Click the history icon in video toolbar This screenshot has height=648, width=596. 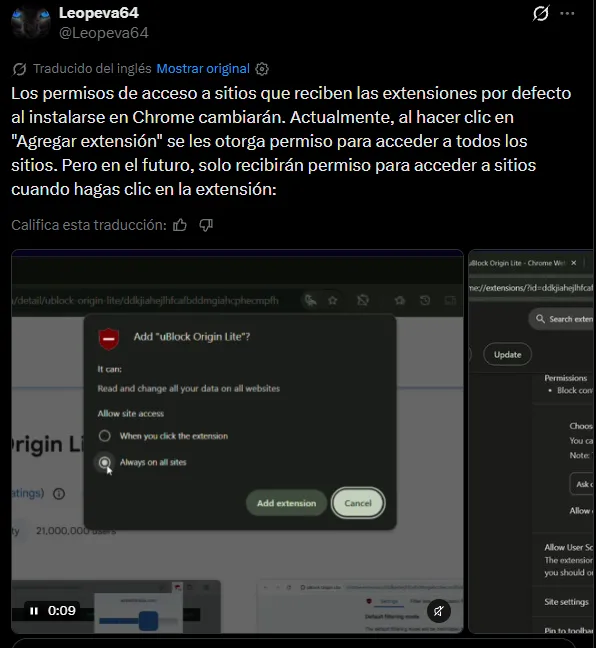point(425,300)
